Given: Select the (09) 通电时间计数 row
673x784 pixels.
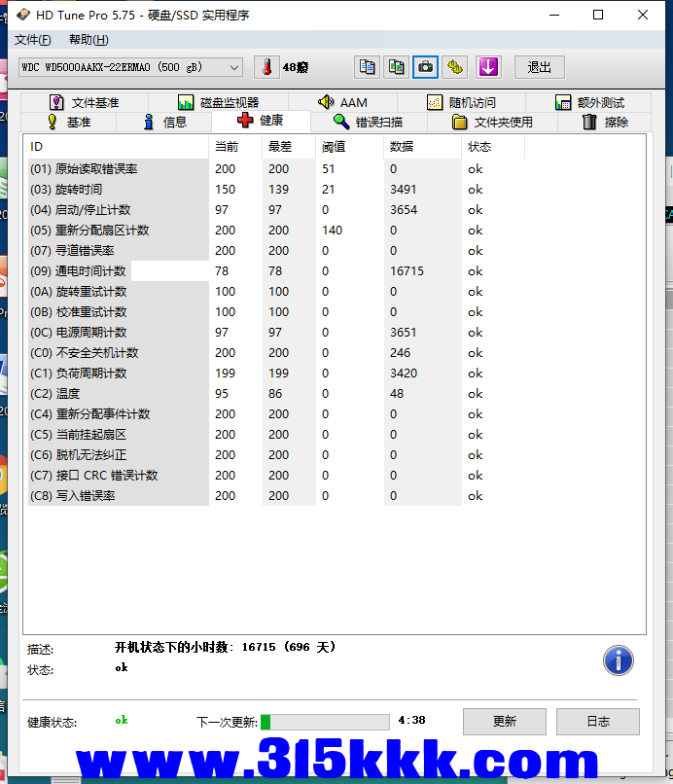Looking at the screenshot, I should [x=117, y=271].
